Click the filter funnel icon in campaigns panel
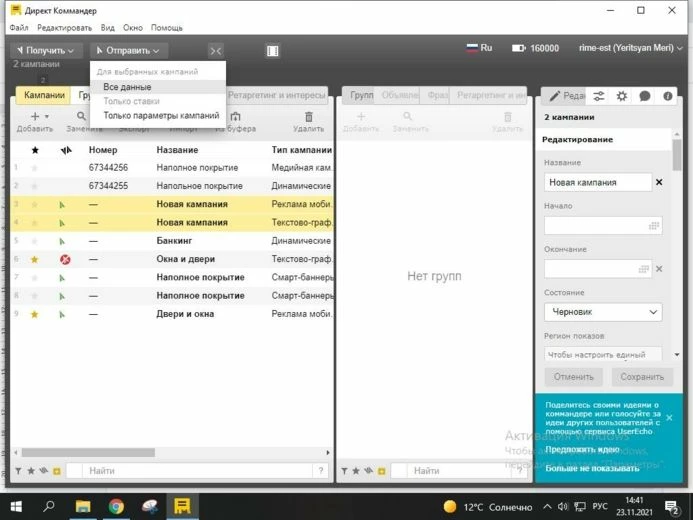Screen dimensions: 693x520 (19, 471)
